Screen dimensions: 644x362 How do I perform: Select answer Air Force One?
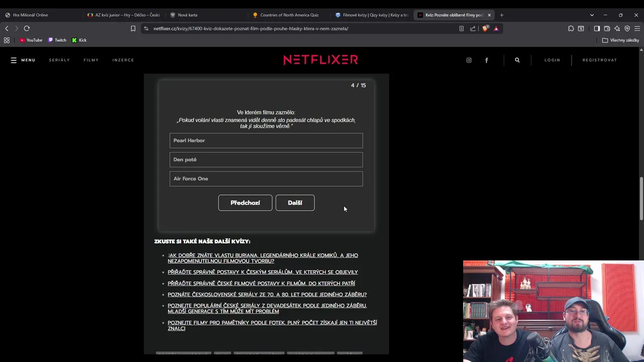[x=266, y=178]
